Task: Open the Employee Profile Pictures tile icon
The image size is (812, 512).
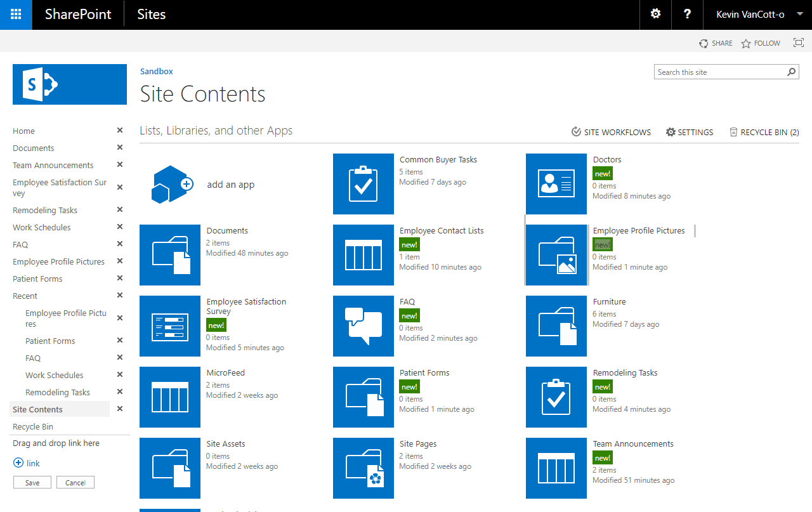Action: (x=556, y=255)
